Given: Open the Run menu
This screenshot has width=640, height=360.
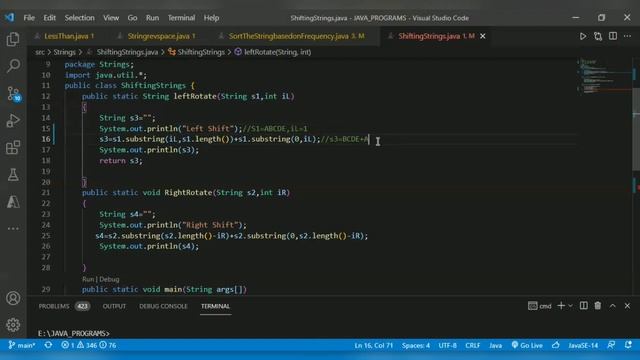Looking at the screenshot, I should (152, 18).
